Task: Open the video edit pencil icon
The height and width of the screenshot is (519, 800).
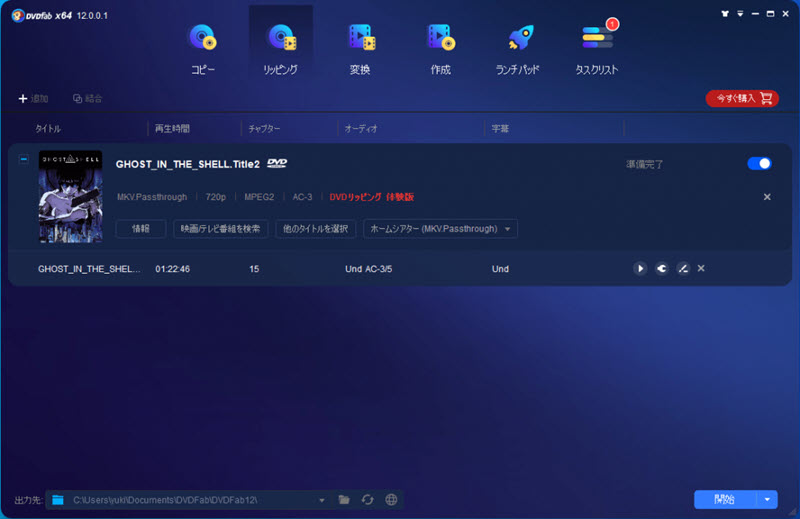Action: (x=682, y=269)
